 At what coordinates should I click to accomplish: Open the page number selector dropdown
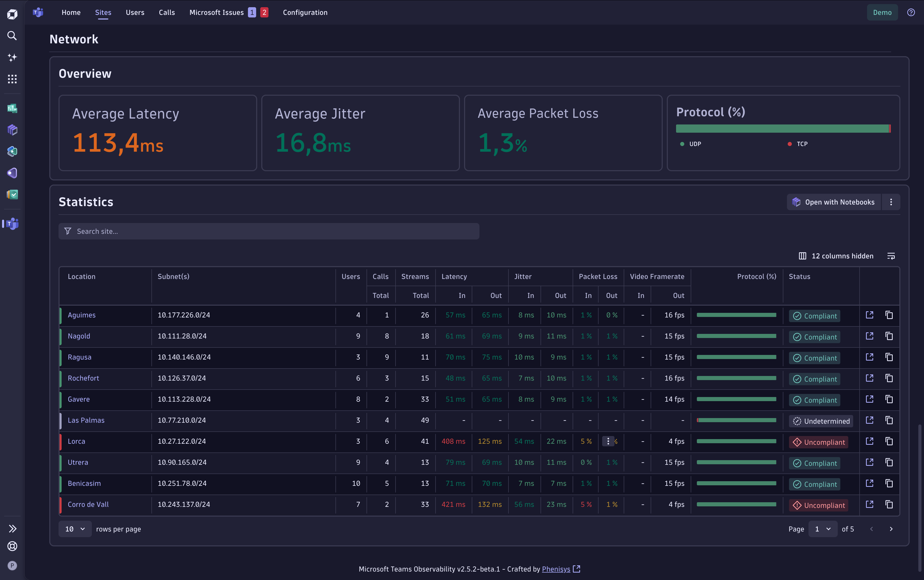[x=822, y=529]
